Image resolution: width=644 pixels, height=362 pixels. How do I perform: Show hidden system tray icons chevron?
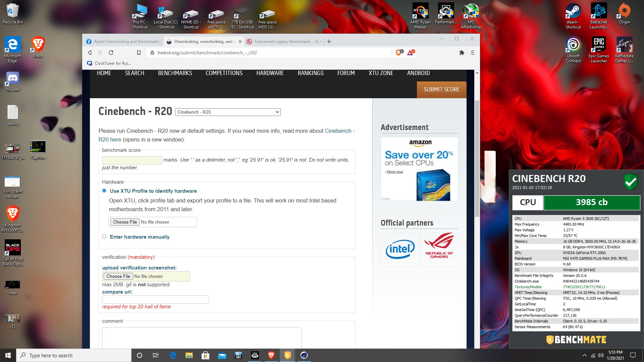584,355
